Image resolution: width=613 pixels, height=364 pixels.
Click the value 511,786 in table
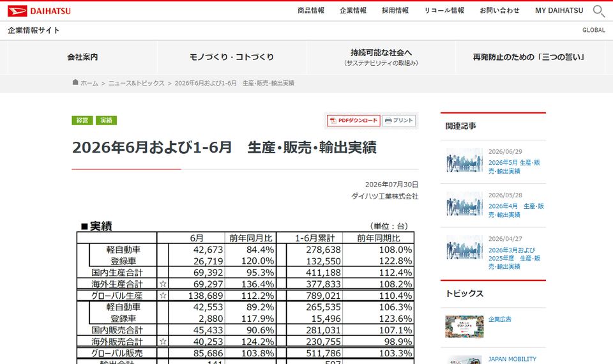[x=323, y=353]
